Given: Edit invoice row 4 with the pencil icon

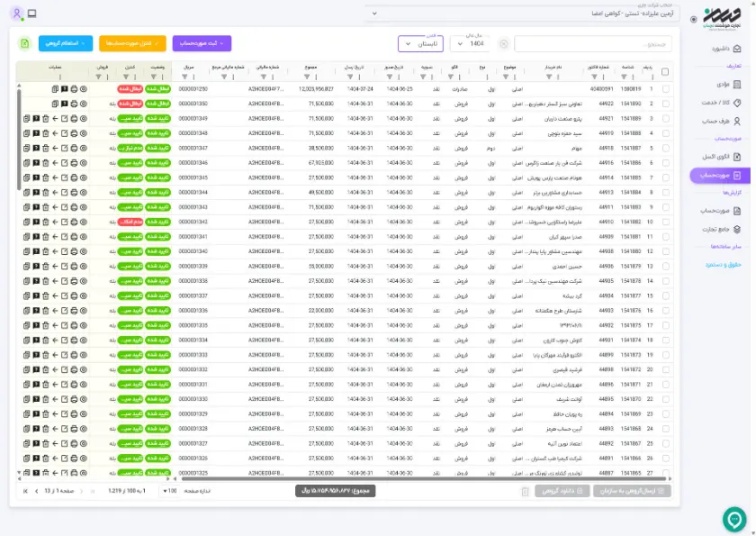Looking at the screenshot, I should [x=64, y=133].
